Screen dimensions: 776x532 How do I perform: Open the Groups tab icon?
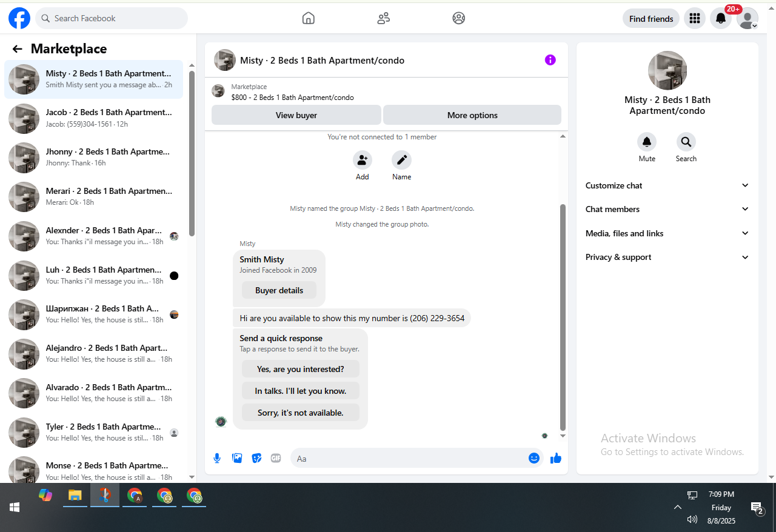click(x=459, y=18)
